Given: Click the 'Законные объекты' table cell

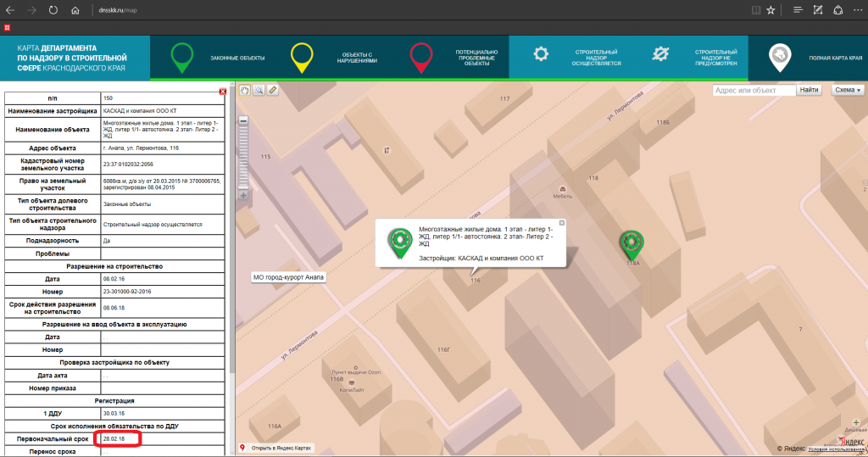Looking at the screenshot, I should tap(163, 203).
